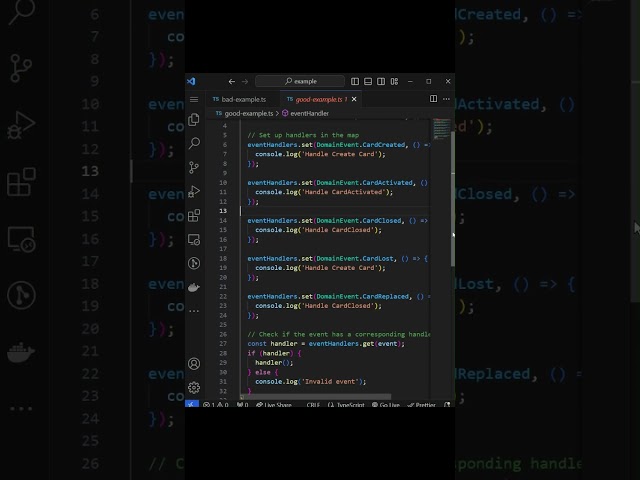Click Prettier in status bar
This screenshot has width=640, height=480.
coord(422,404)
